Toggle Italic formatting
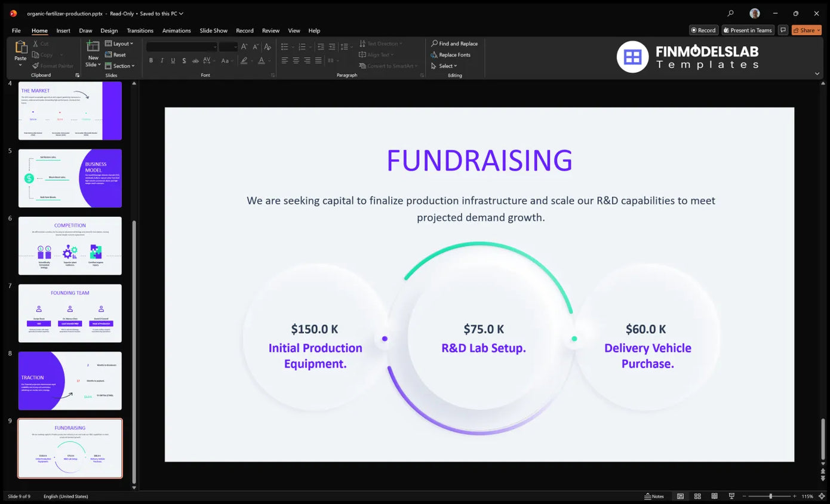Image resolution: width=830 pixels, height=504 pixels. point(162,60)
